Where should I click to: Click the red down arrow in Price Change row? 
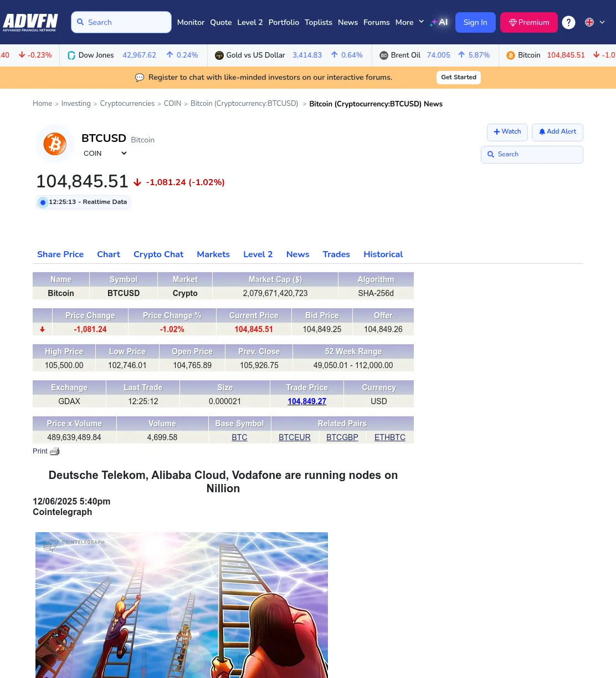(42, 329)
